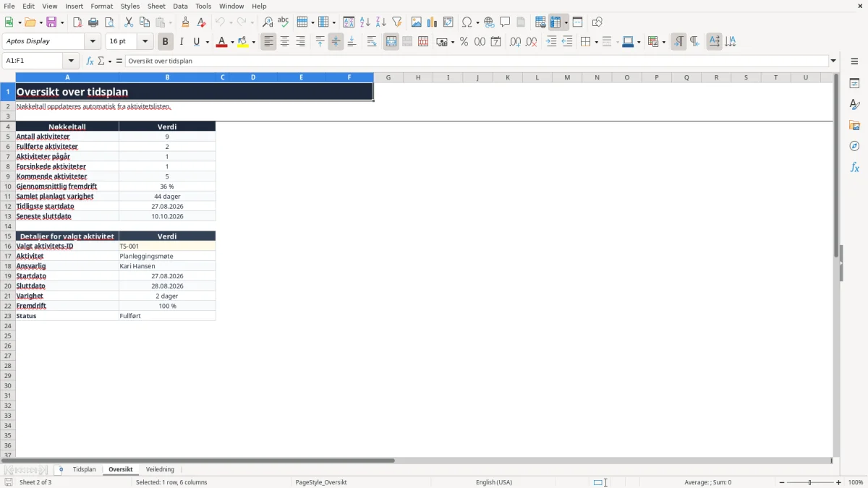Insert Comment icon

[x=505, y=22]
